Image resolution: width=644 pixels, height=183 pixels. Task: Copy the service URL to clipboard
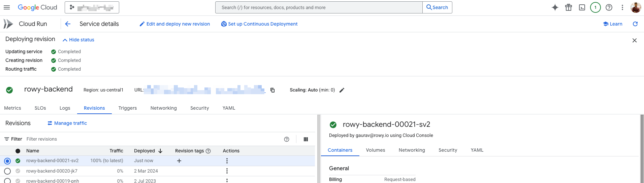click(x=272, y=90)
